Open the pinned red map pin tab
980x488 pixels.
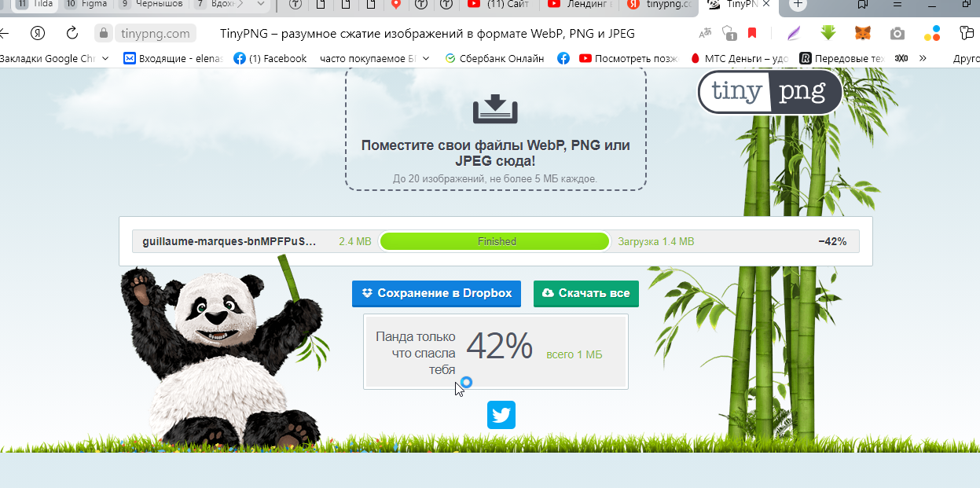397,4
